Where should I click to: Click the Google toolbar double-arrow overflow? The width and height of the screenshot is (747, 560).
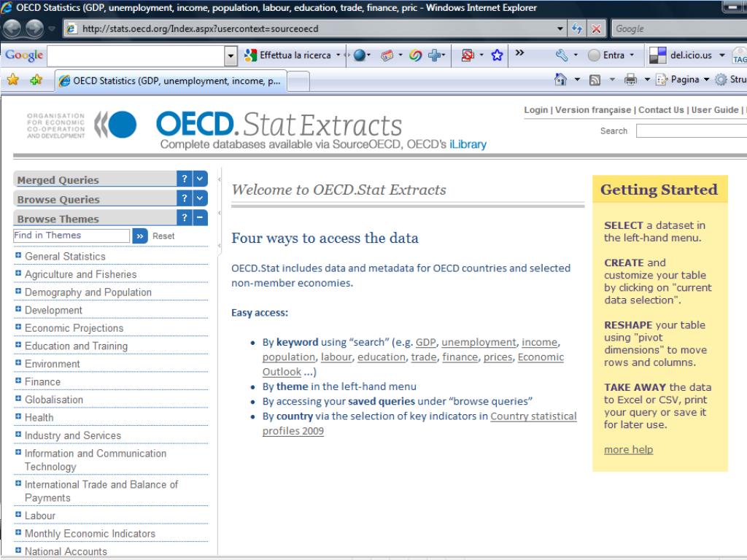tap(519, 52)
